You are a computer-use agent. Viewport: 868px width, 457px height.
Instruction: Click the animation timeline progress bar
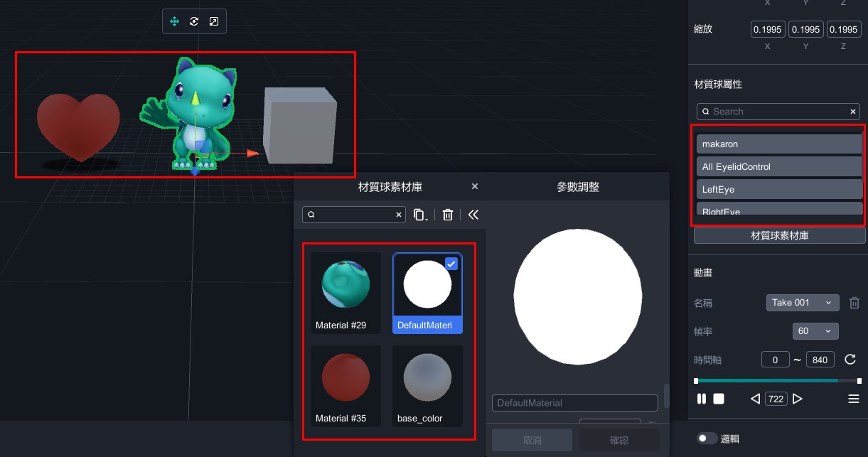click(x=768, y=381)
